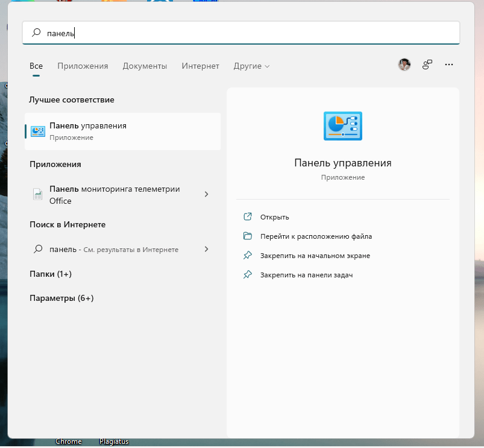484x448 pixels.
Task: Click the Office telemetry panel document icon
Action: (38, 194)
